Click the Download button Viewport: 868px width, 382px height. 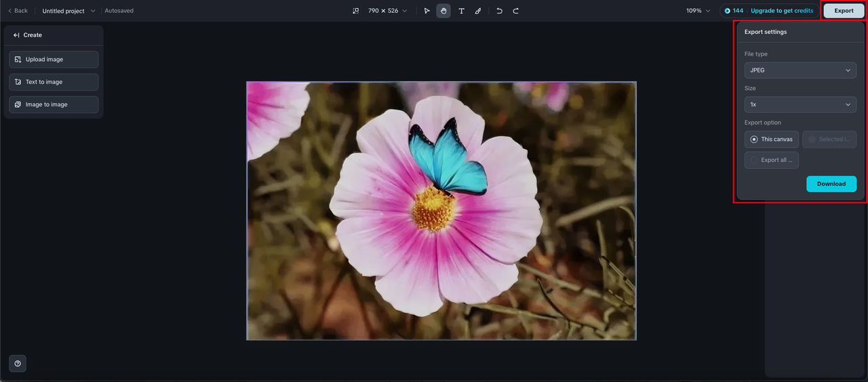(831, 184)
